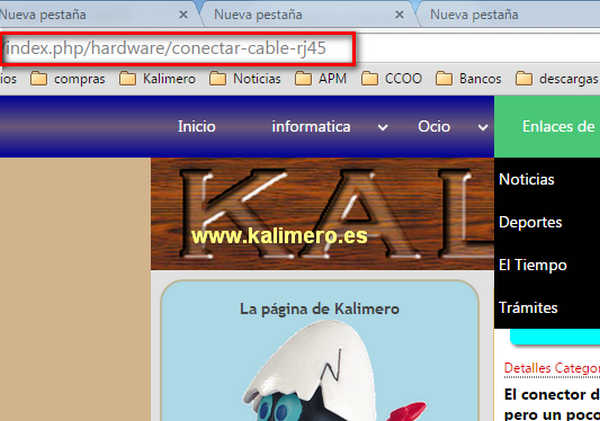
Task: Select Noticias in the submenu
Action: pos(527,179)
